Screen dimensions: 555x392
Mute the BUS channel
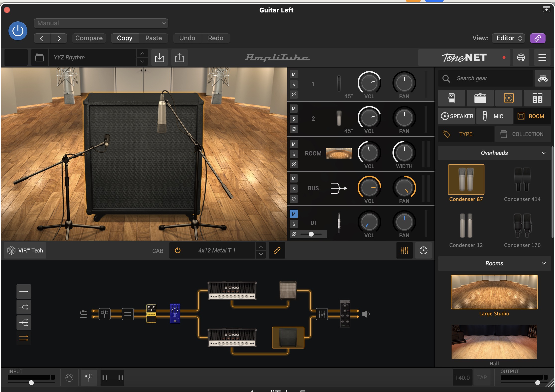(294, 178)
